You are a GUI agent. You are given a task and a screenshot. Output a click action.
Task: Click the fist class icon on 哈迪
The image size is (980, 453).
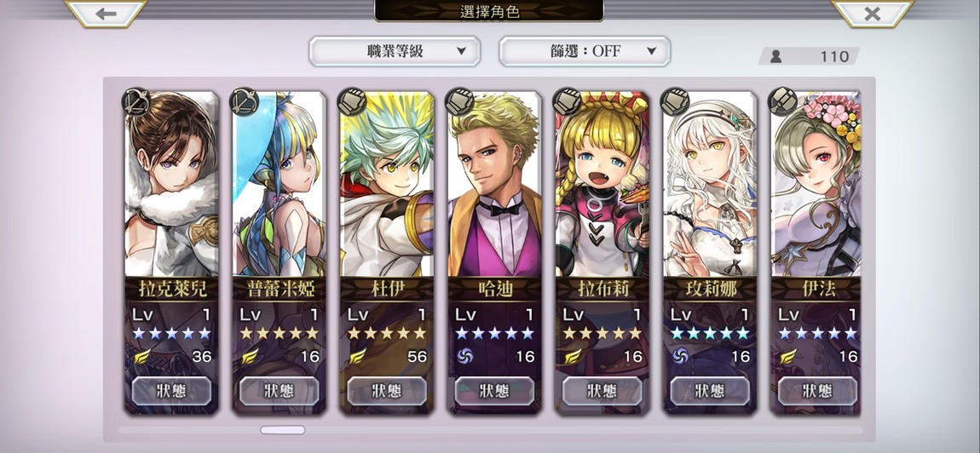[459, 101]
